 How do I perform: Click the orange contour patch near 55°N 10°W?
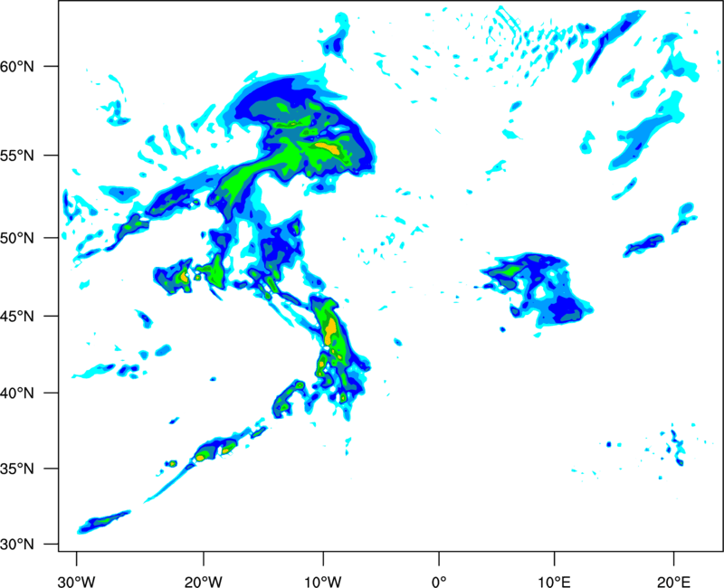[328, 148]
